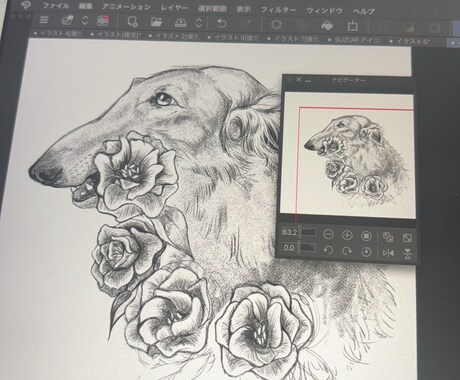The width and height of the screenshot is (460, 380).
Task: Click the Scale/Rotate transform icon
Action: [x=352, y=26]
